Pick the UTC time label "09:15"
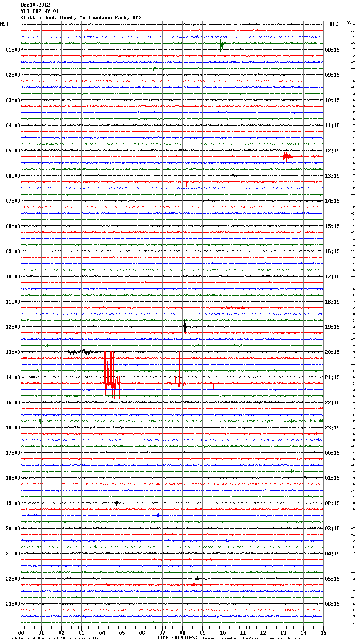Viewport: 357px width, 644px height. coord(332,75)
